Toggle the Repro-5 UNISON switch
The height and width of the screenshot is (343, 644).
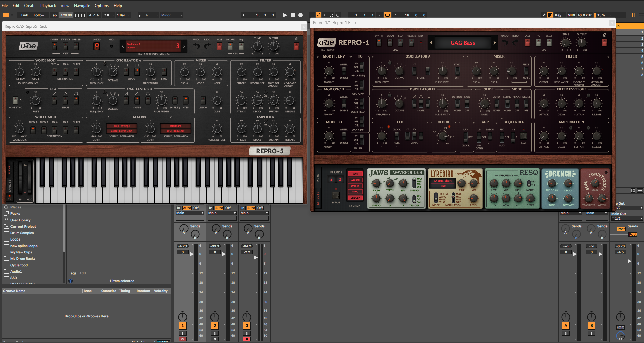tap(203, 100)
